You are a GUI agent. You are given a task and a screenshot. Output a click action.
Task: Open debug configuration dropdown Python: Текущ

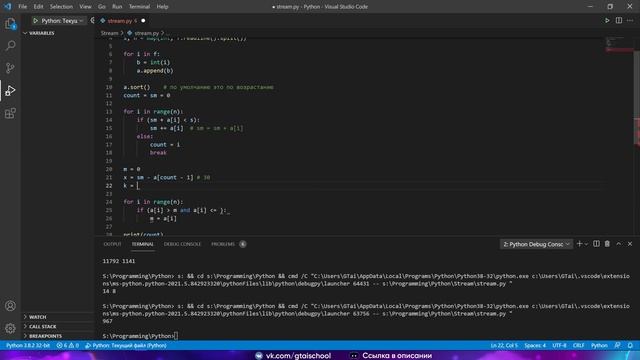click(59, 20)
